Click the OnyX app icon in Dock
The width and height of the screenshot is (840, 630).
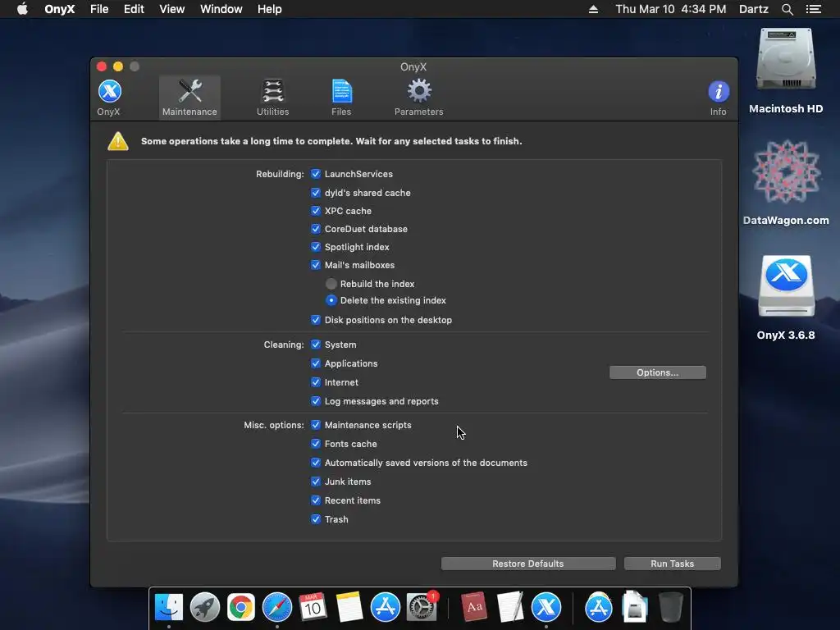pos(546,608)
